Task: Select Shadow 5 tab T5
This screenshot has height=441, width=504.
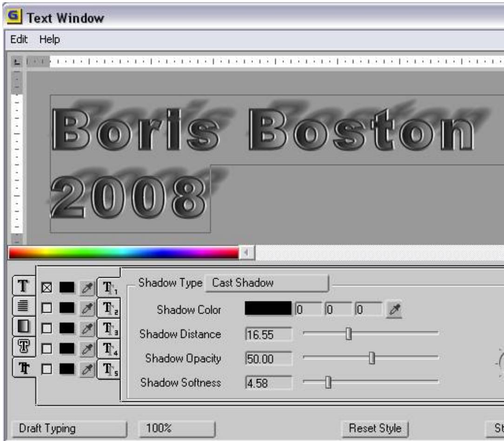Action: point(109,369)
